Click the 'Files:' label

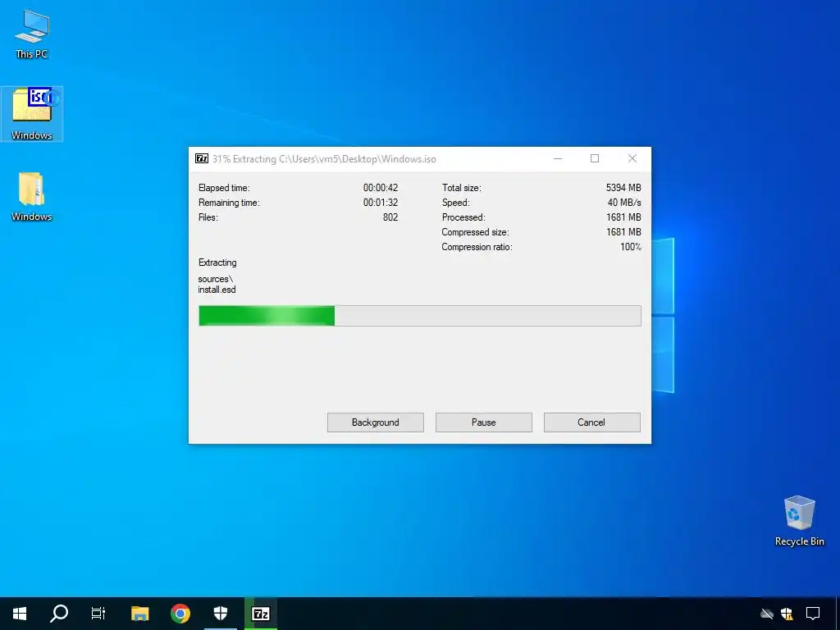[x=208, y=217]
